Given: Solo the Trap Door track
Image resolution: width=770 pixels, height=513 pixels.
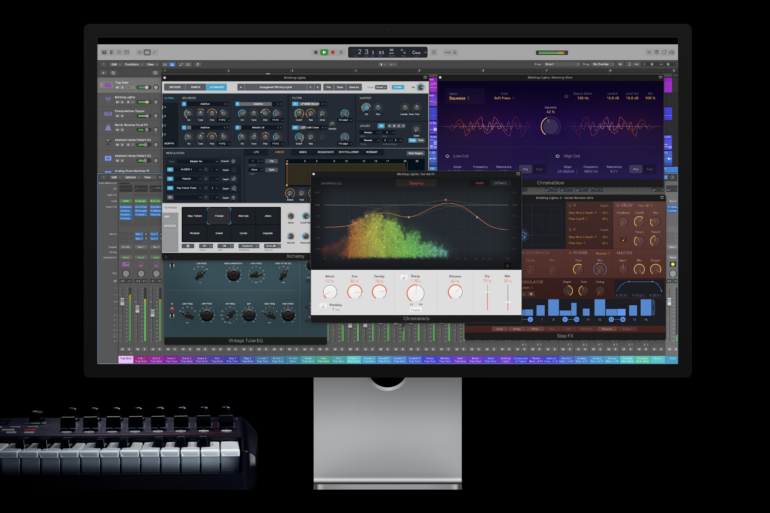Looking at the screenshot, I should click(x=122, y=87).
